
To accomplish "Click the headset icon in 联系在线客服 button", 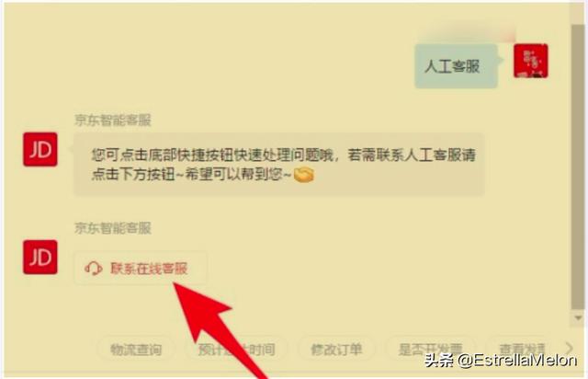I will pos(94,269).
